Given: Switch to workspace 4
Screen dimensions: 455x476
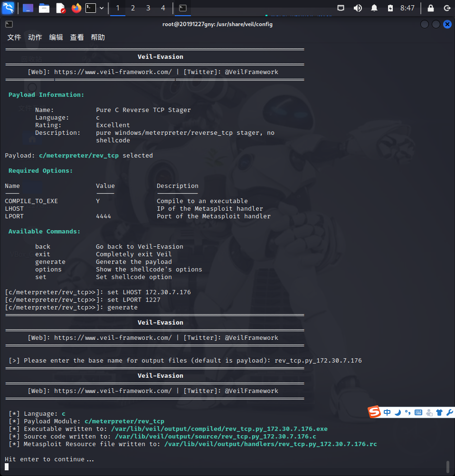Looking at the screenshot, I should 163,8.
